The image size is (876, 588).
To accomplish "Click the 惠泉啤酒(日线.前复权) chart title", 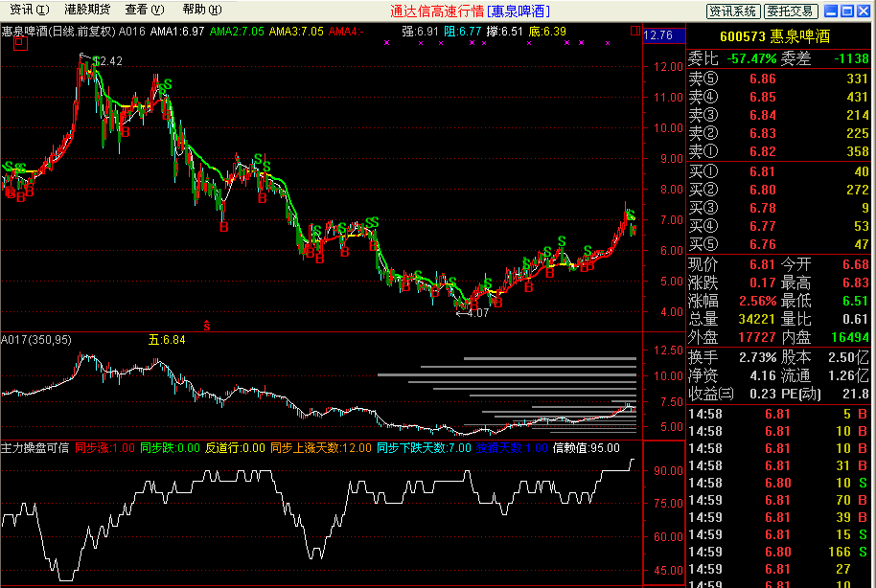I will point(58,32).
